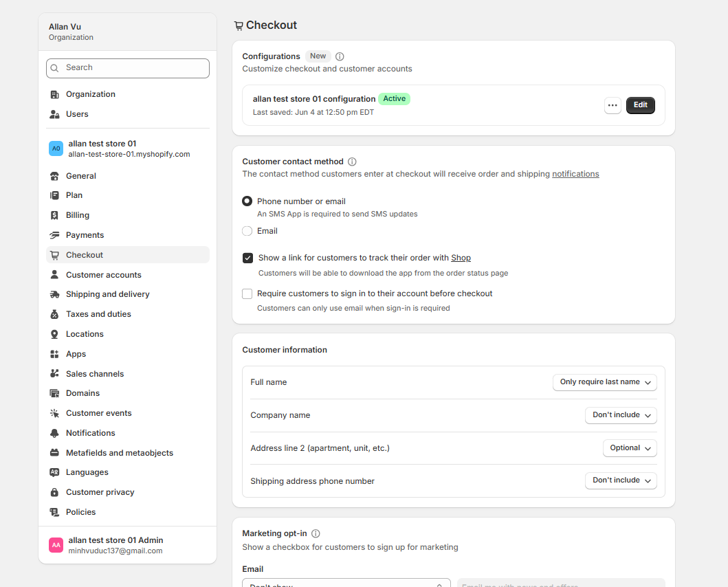Click the AO store avatar icon
The width and height of the screenshot is (728, 587).
coord(56,148)
